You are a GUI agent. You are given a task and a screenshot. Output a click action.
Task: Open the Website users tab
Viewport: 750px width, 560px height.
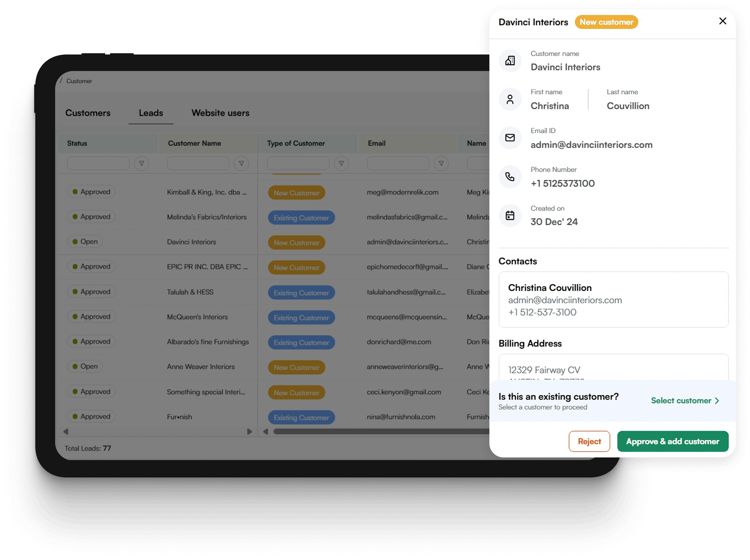220,113
